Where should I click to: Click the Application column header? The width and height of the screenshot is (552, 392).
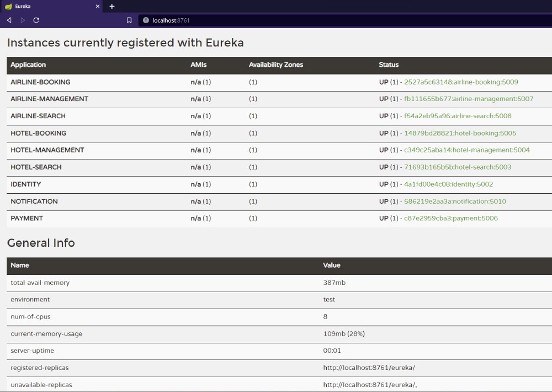28,65
